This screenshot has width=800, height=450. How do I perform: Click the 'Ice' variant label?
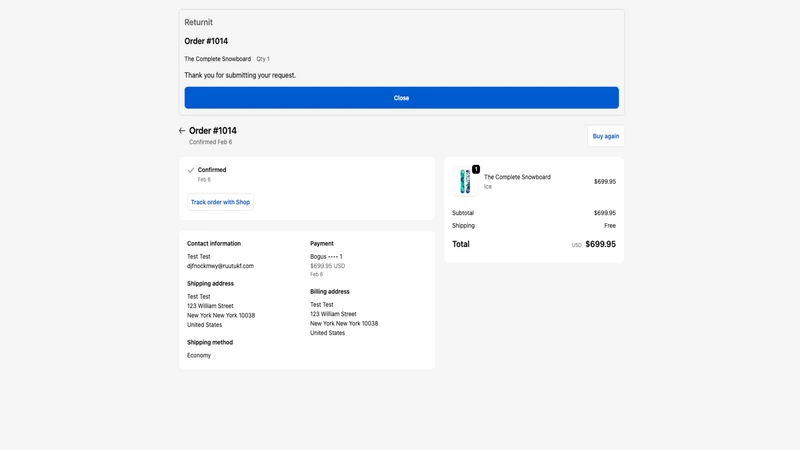(488, 187)
